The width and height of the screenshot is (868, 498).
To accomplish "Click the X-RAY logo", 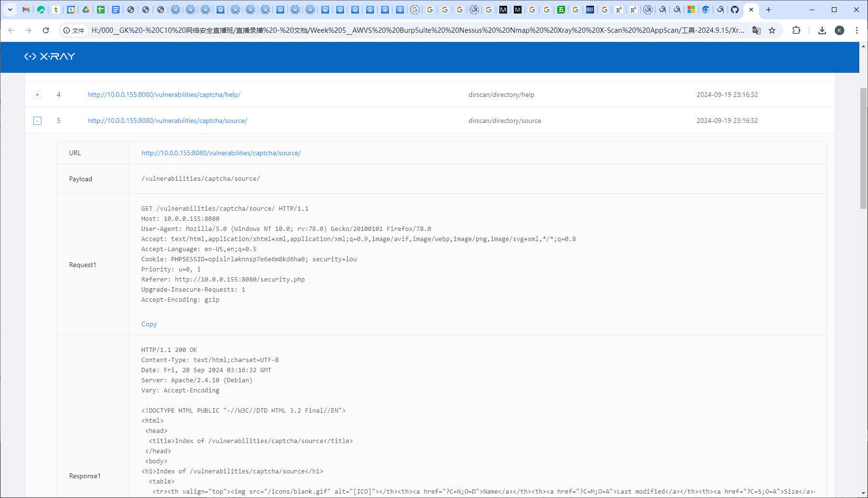I will click(x=50, y=56).
